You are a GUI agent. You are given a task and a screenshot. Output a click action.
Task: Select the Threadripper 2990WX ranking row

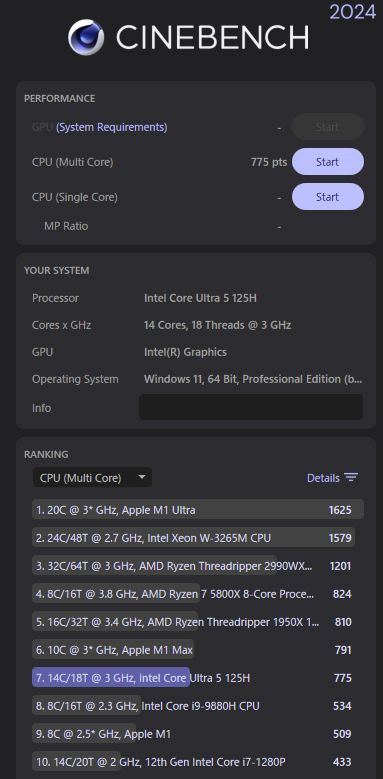[x=198, y=565]
